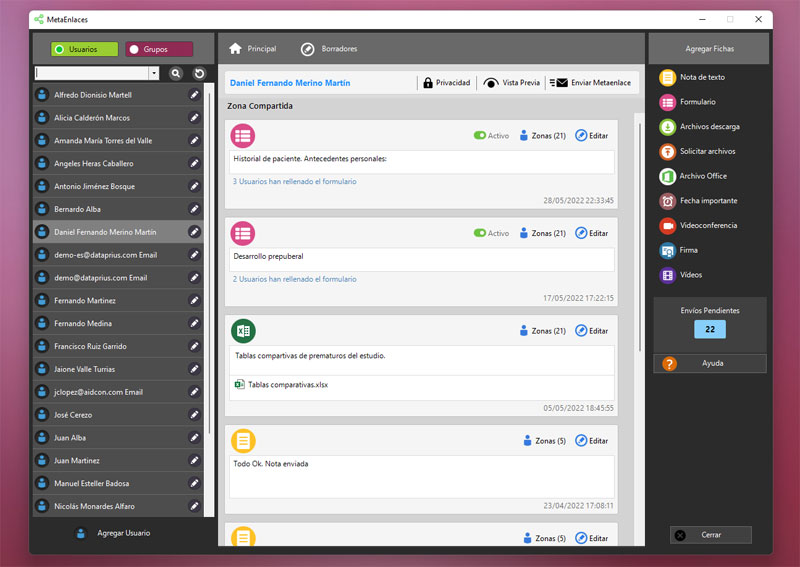
Task: Add a Firma card
Action: click(x=679, y=250)
